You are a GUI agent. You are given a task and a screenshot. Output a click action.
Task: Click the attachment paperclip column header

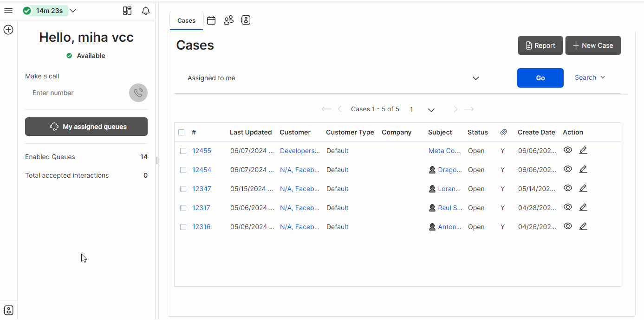(x=503, y=132)
